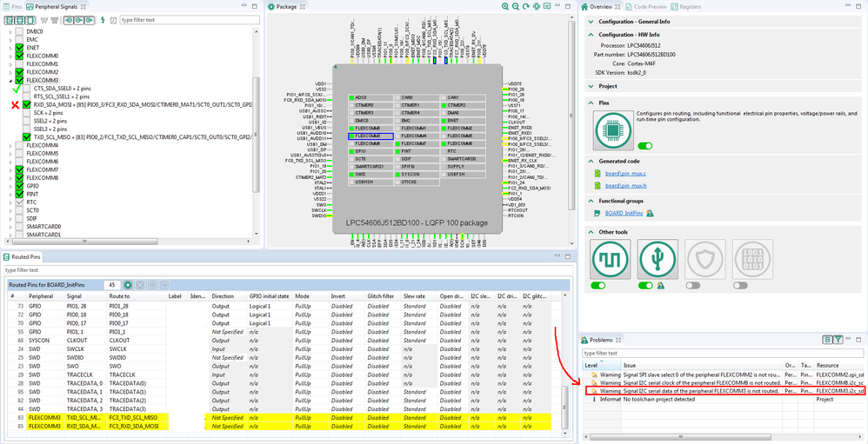Open the Peripherals tool USB icon
This screenshot has width=868, height=444.
tap(657, 258)
